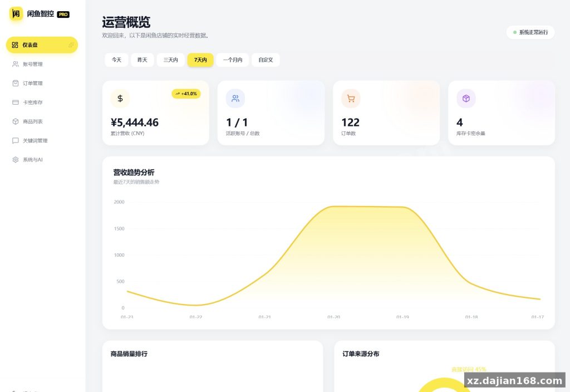Screen dimensions: 570x392
Task: Select the 今天 time range
Action: pyautogui.click(x=116, y=60)
